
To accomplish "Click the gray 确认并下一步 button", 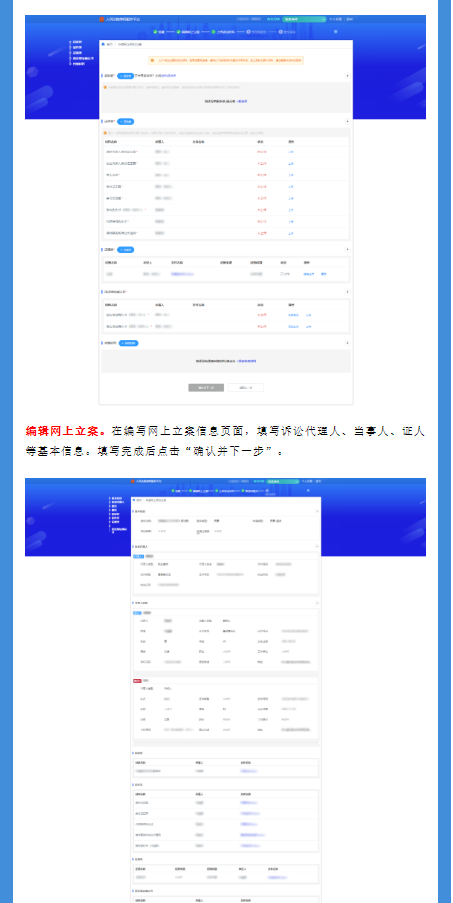I will click(x=206, y=388).
